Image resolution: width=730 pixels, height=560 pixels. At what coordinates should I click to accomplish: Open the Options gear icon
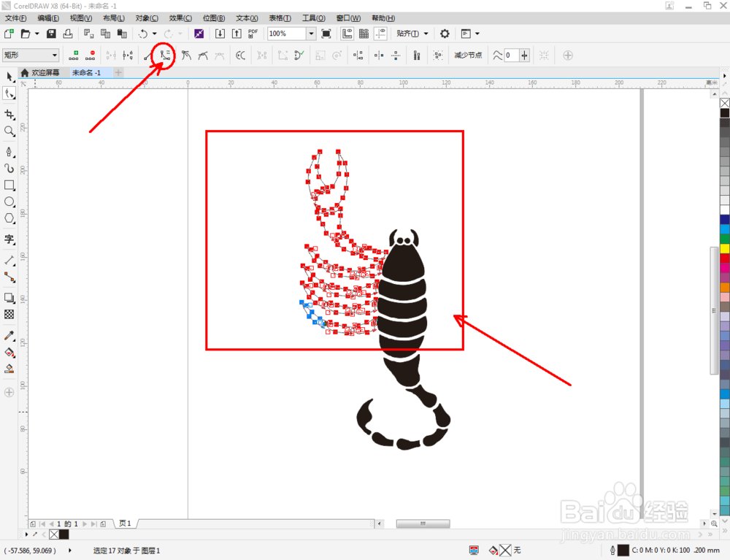pyautogui.click(x=445, y=34)
